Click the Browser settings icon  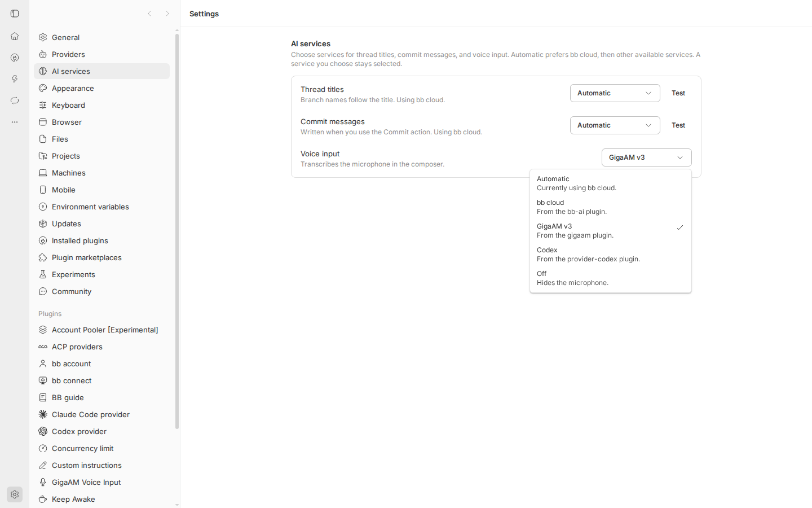43,122
